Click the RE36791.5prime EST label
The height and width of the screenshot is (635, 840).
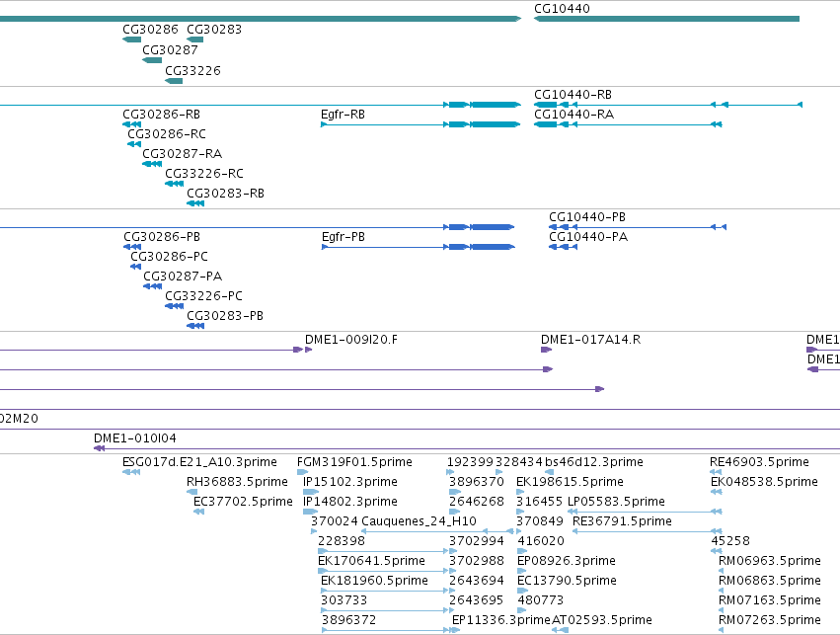tap(622, 521)
